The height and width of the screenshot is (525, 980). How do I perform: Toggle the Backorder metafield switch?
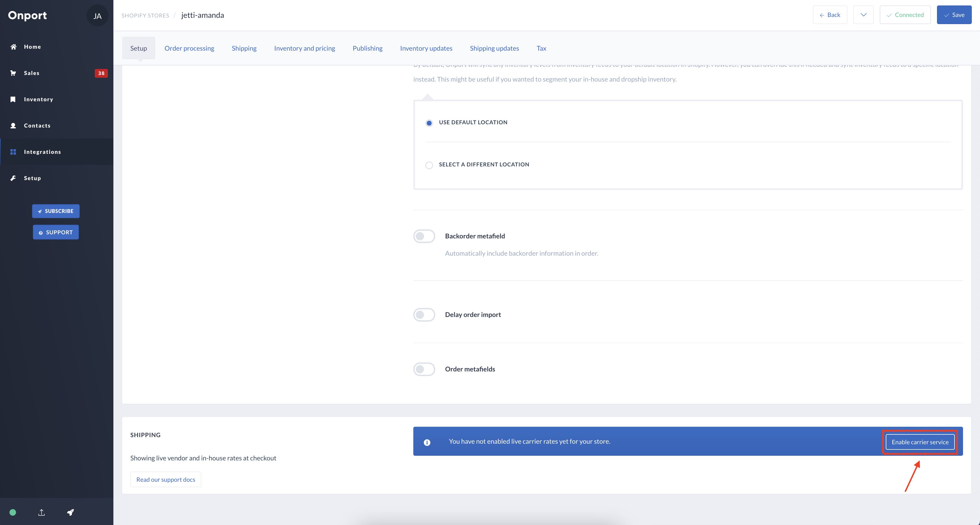pyautogui.click(x=424, y=236)
